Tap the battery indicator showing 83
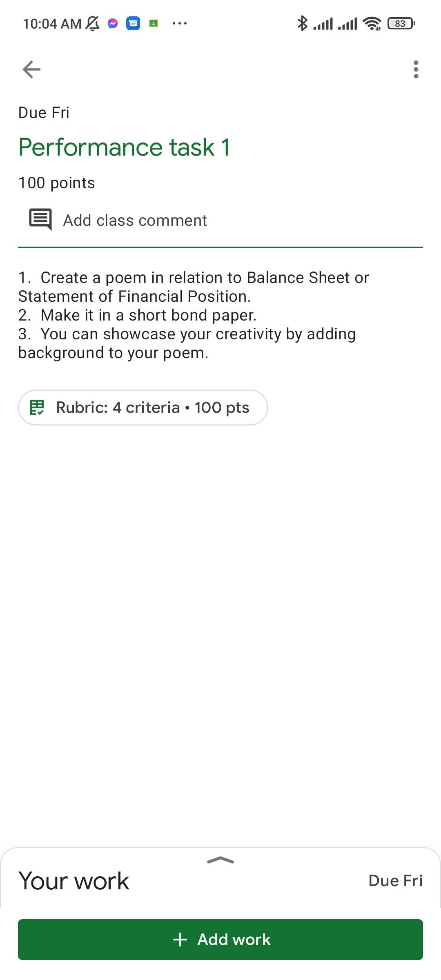 (401, 24)
